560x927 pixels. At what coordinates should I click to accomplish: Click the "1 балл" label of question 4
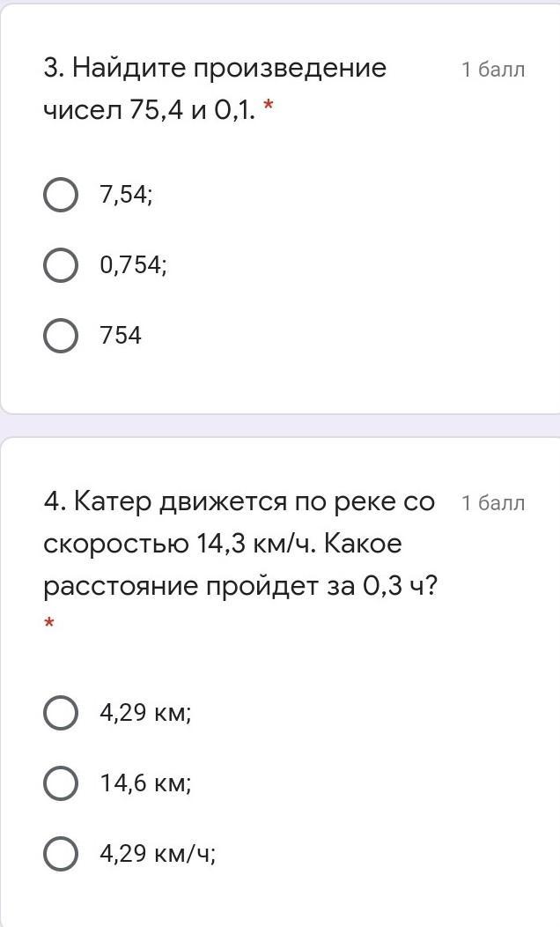pos(493,503)
